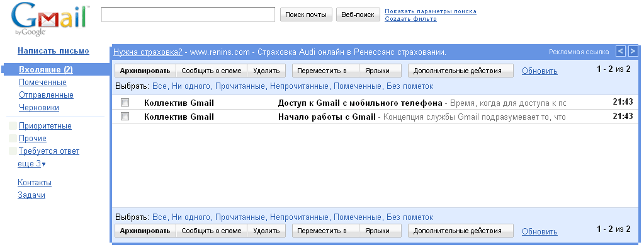The image size is (644, 247).
Task: Select 'Помеченные' in bottom selection row
Action: (358, 217)
